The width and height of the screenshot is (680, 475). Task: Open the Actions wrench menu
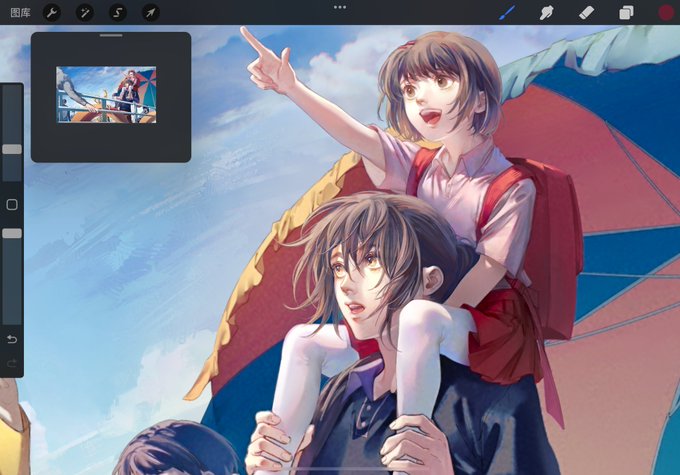coord(52,13)
